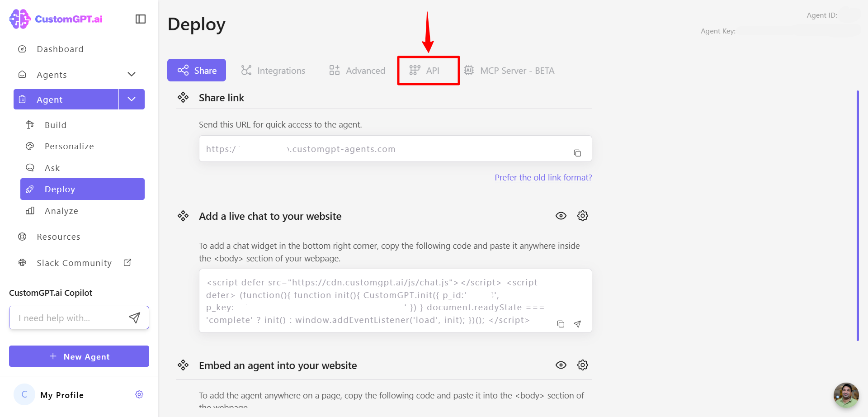Image resolution: width=868 pixels, height=417 pixels.
Task: Click the Agent clipboard icon
Action: point(22,99)
